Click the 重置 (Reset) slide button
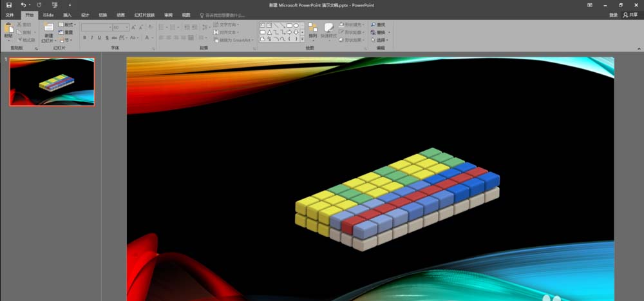 [x=66, y=32]
